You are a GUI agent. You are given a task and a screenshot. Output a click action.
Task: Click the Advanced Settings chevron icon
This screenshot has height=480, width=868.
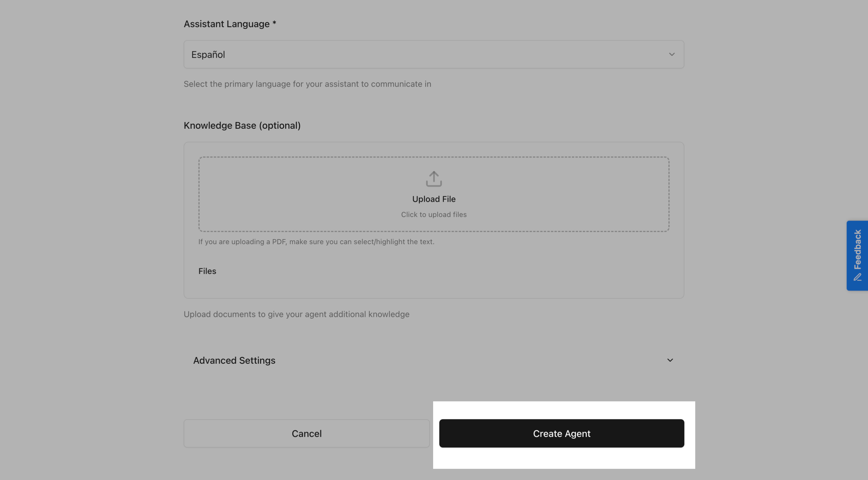click(670, 360)
